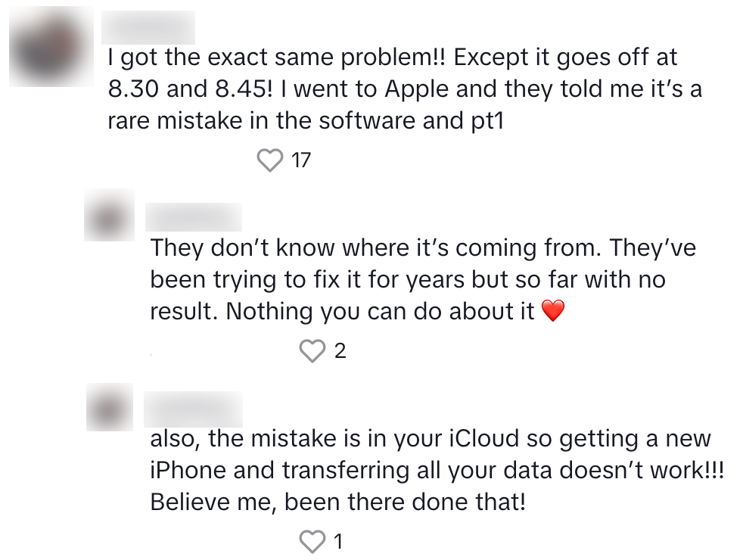Tap the heart on the "They don't know" reply
The width and height of the screenshot is (743, 560).
pos(312,351)
